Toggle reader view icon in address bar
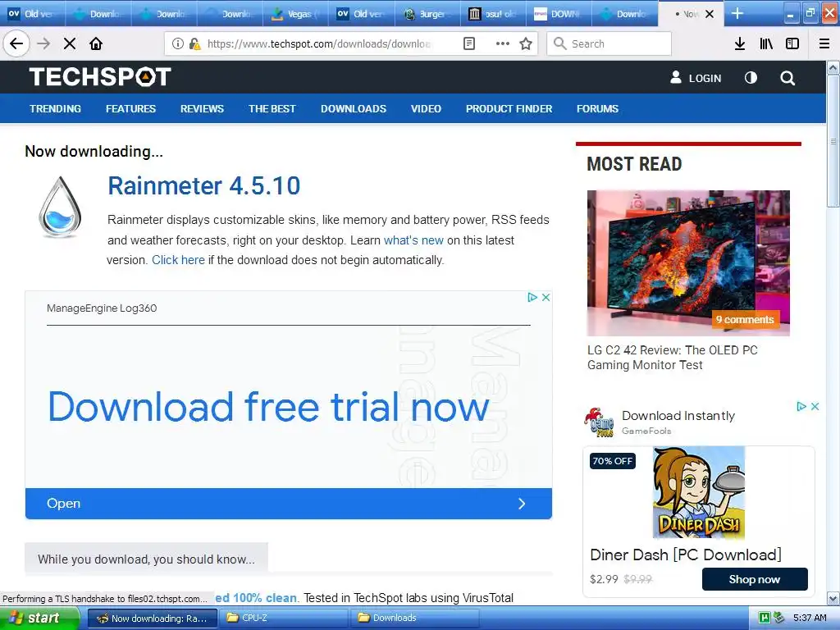Screen dimensions: 840x630 (x=469, y=43)
